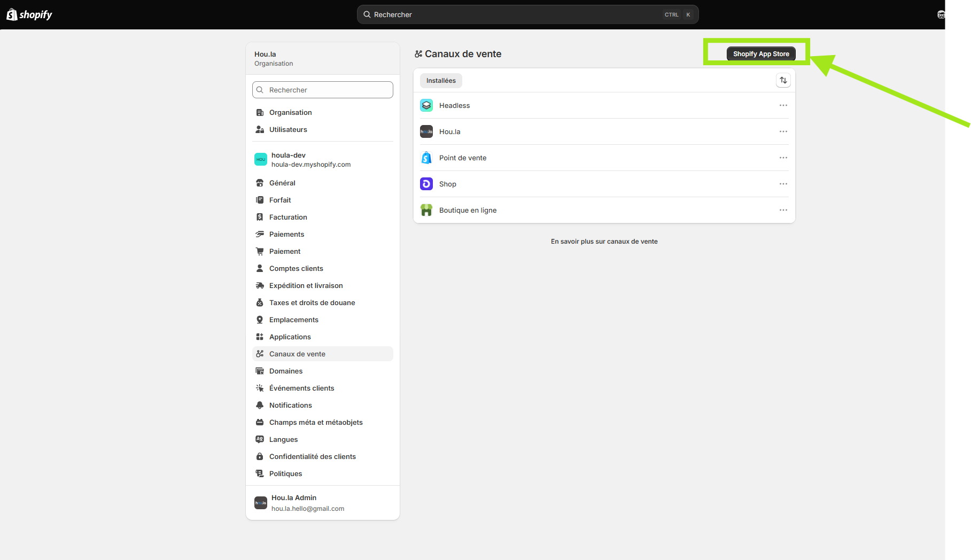Screen dimensions: 971x560
Task: Click the Notifications bell icon
Action: pyautogui.click(x=260, y=405)
